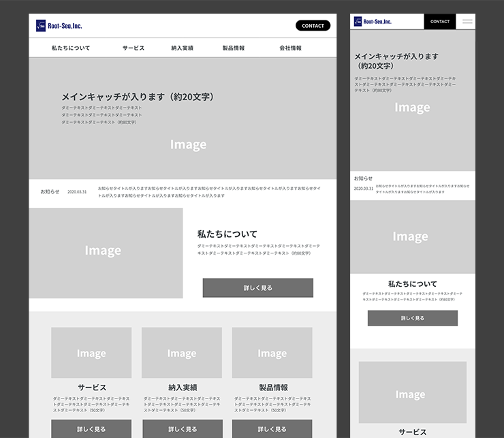Click the 2020.03.31 date in desktop mockup

point(77,192)
